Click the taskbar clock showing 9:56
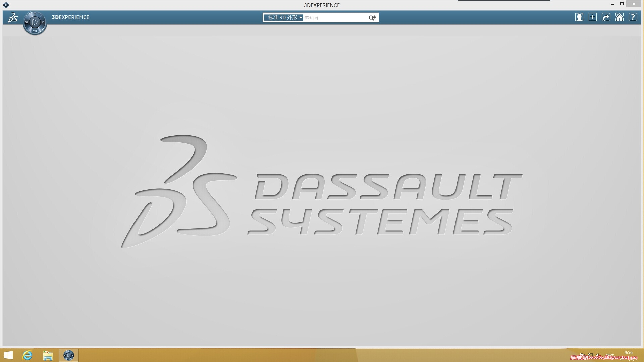Image resolution: width=644 pixels, height=362 pixels. [628, 353]
